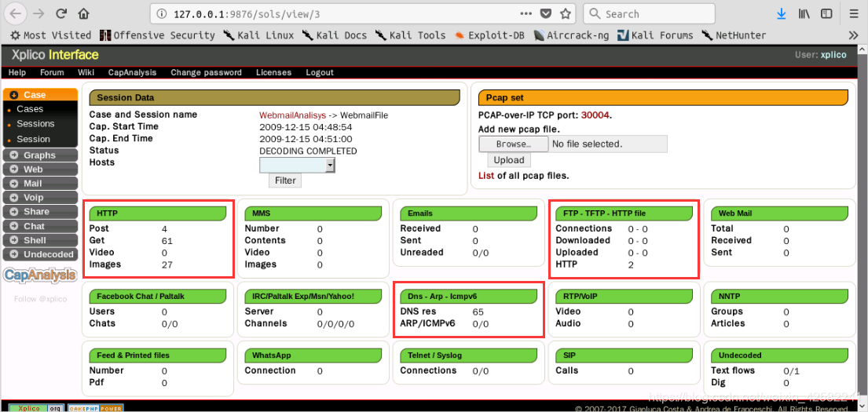Expand the Web sidebar section
Viewport: 868px width, 412px height.
tap(39, 170)
